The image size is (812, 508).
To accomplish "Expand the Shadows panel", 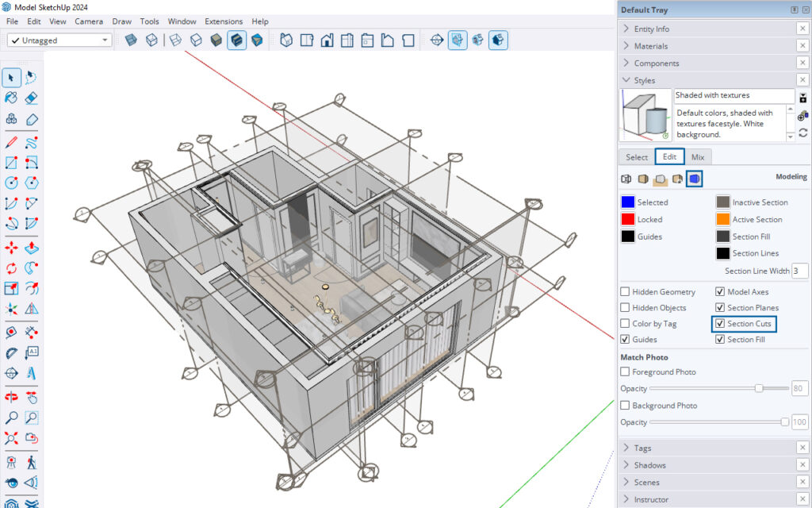I will 649,465.
